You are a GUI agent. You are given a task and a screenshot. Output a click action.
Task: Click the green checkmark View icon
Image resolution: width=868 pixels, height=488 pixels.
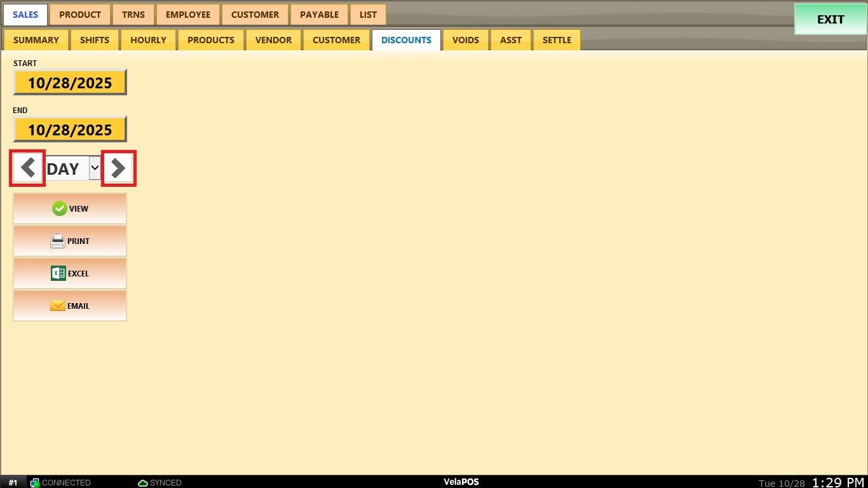tap(60, 208)
